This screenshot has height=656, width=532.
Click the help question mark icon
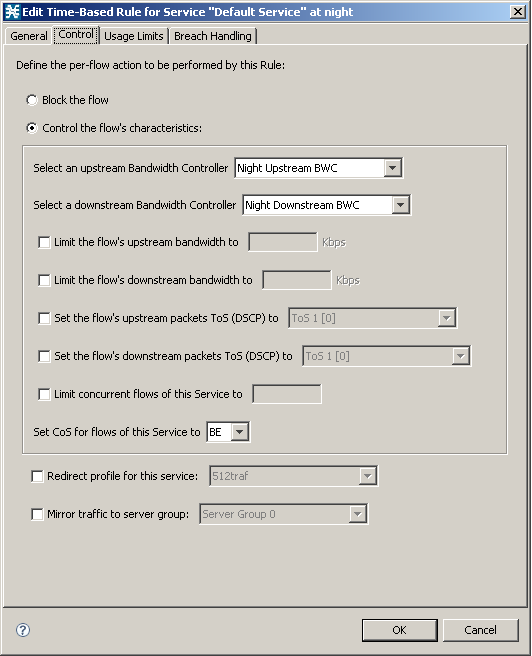[23, 630]
